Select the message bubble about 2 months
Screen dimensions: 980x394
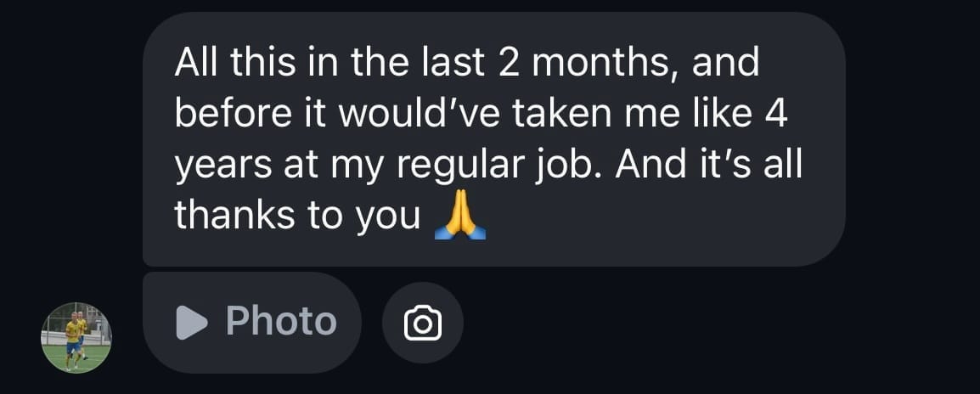point(493,139)
